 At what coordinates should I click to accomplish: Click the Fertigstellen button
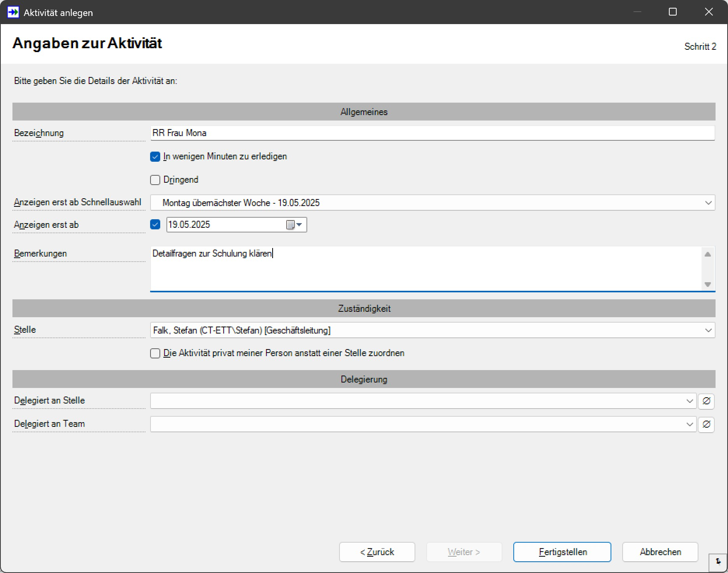point(562,552)
